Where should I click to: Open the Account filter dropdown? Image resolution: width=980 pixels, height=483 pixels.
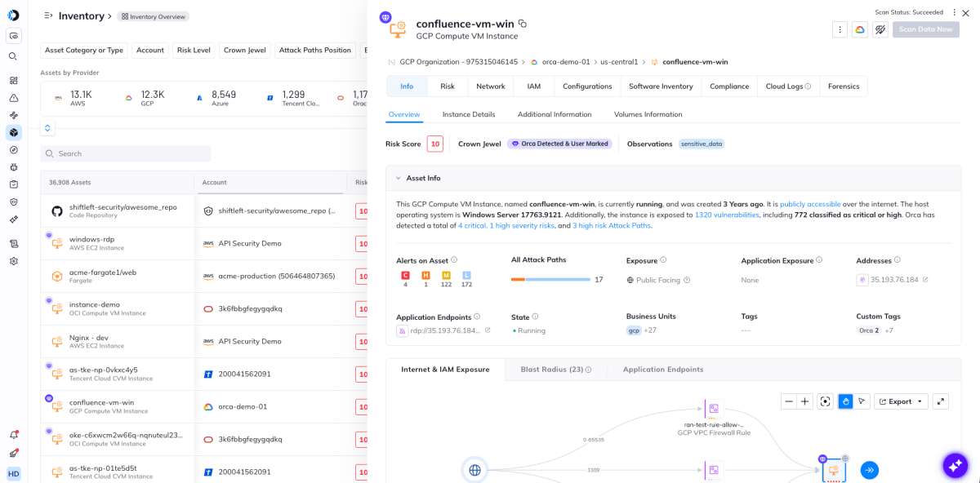pyautogui.click(x=150, y=51)
